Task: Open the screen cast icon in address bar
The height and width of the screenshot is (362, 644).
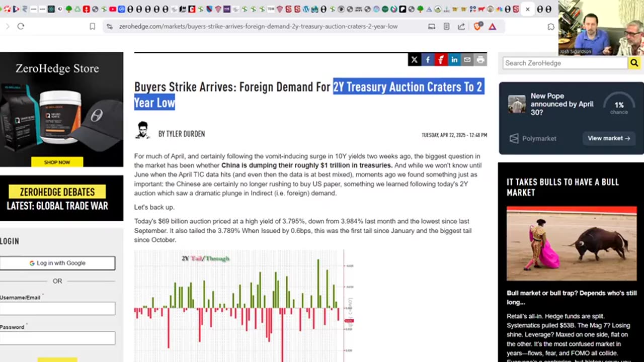Action: coord(432,26)
